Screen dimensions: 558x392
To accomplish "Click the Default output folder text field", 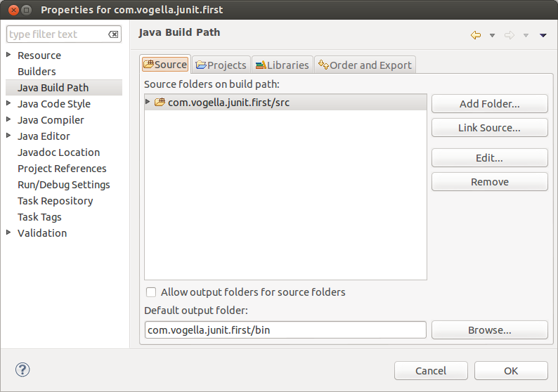I will [x=285, y=330].
